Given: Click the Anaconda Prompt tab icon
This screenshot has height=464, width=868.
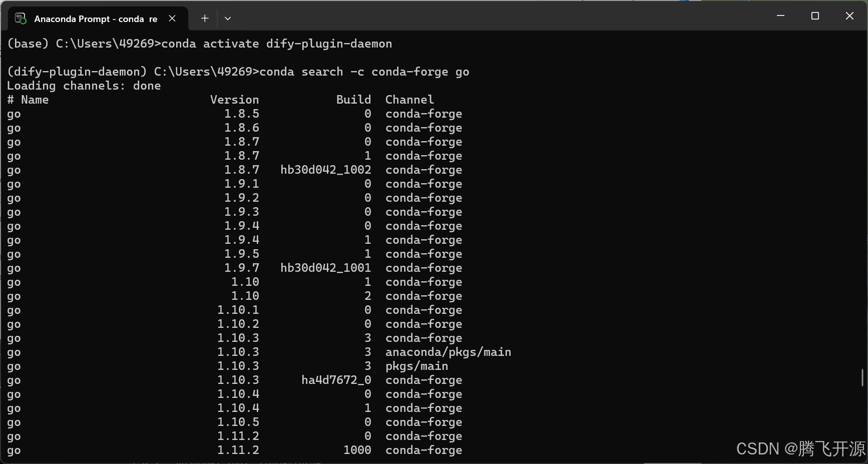Looking at the screenshot, I should (21, 19).
